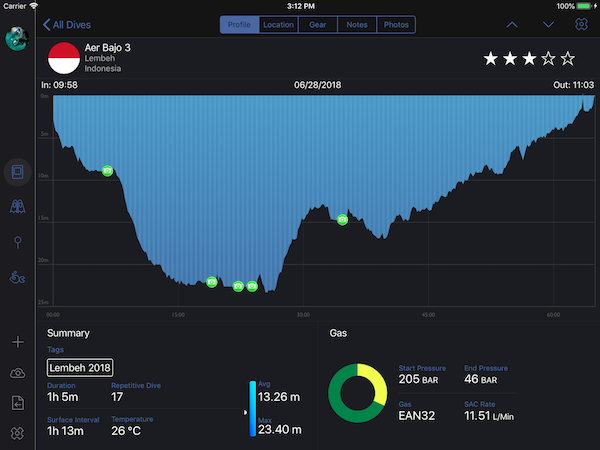Open the scuba gear icon in sidebar
The width and height of the screenshot is (600, 450).
coord(17,277)
